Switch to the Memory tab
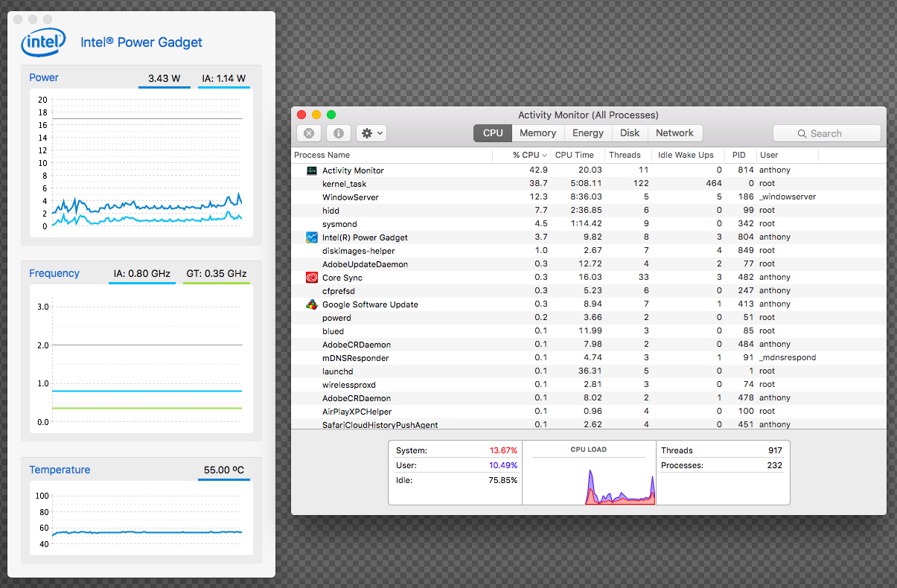 click(538, 133)
